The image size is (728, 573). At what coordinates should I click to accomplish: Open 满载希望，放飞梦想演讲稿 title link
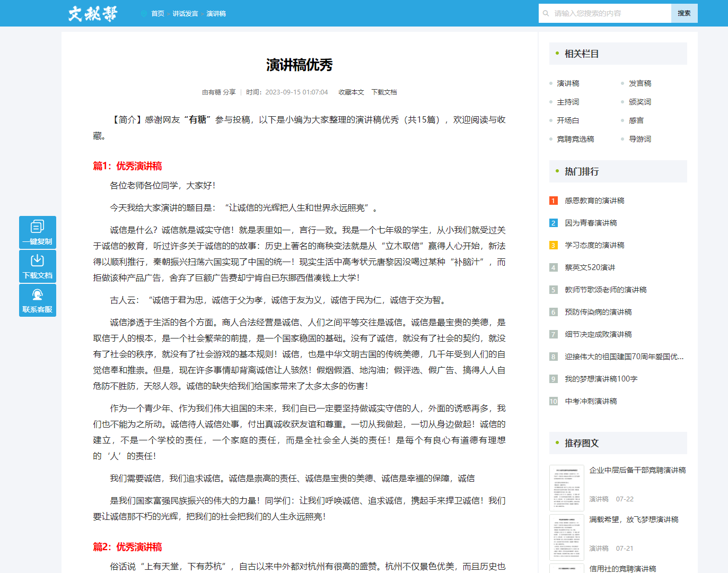pos(634,519)
